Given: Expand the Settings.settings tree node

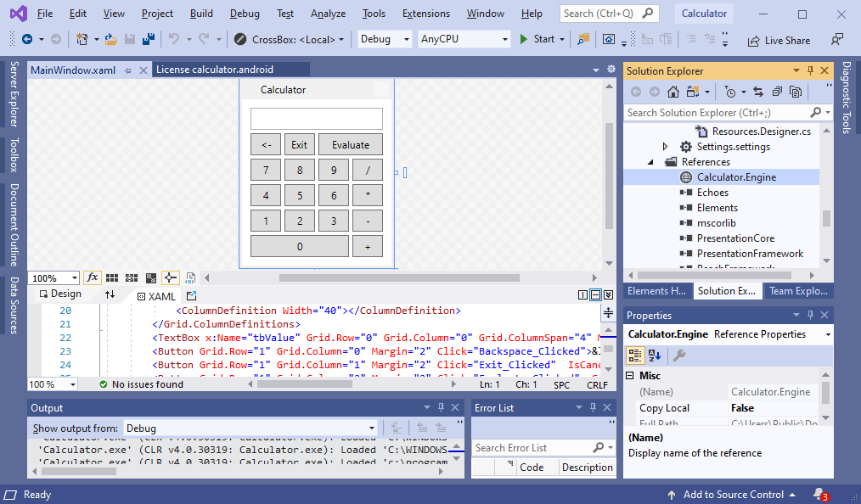Looking at the screenshot, I should 665,147.
